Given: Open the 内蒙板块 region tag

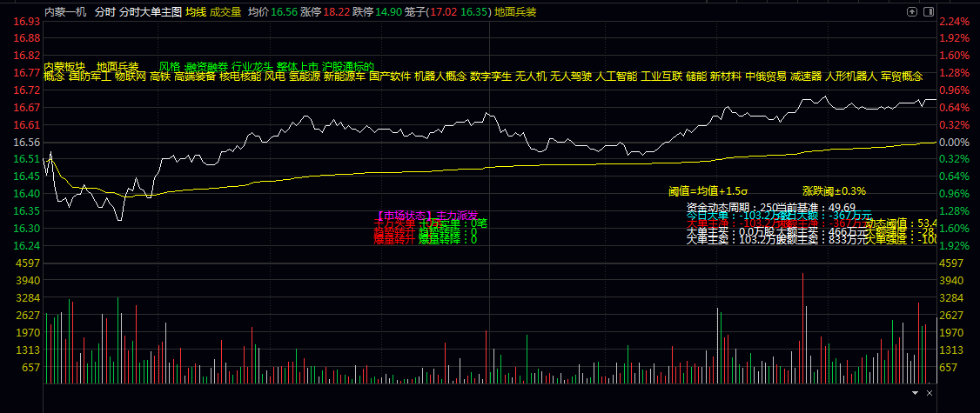Looking at the screenshot, I should click(64, 66).
